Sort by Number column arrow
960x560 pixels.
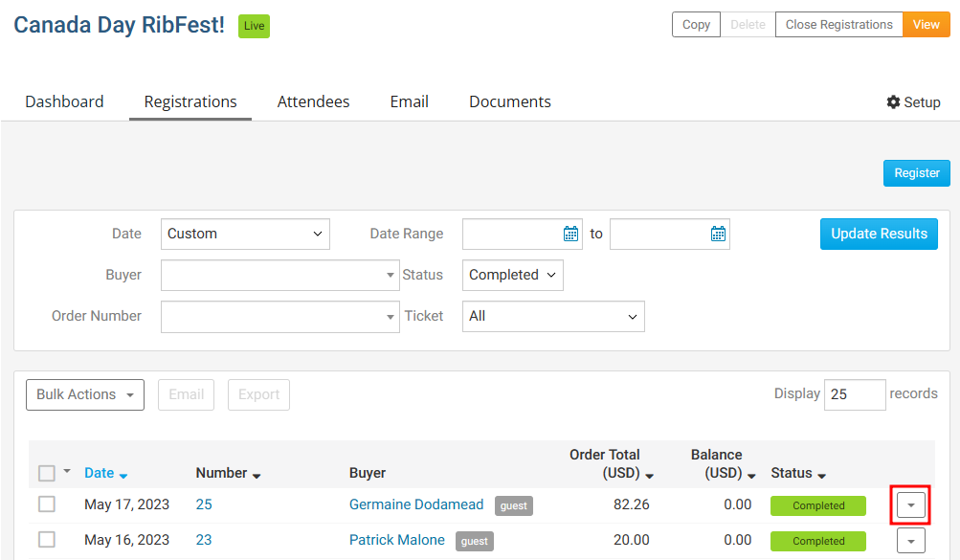tap(257, 475)
